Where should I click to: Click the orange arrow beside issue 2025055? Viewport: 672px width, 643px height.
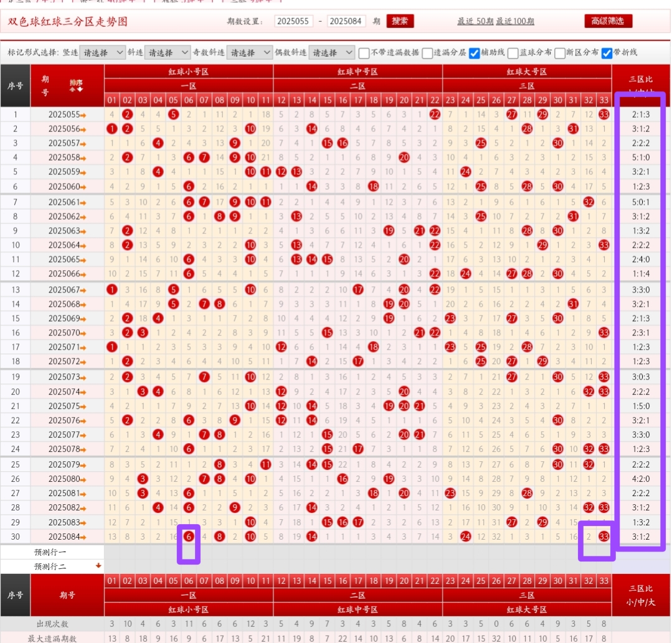click(x=83, y=115)
